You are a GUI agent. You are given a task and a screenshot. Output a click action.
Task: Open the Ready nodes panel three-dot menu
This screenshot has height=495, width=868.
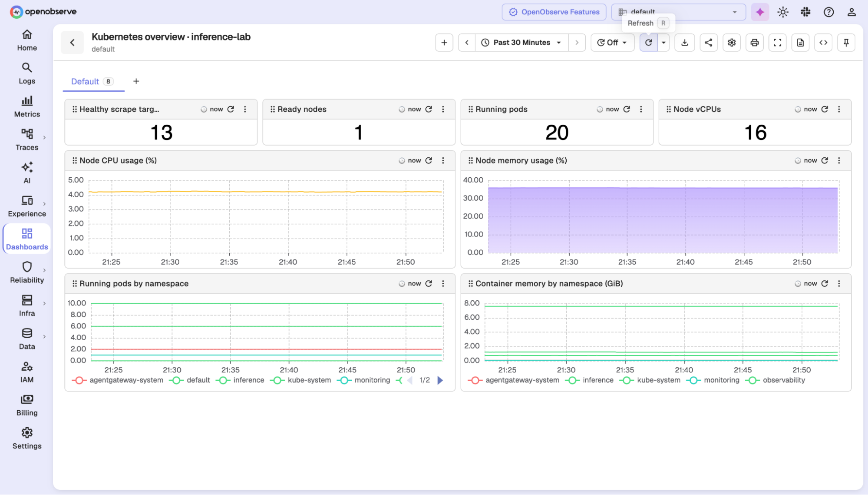pos(443,109)
